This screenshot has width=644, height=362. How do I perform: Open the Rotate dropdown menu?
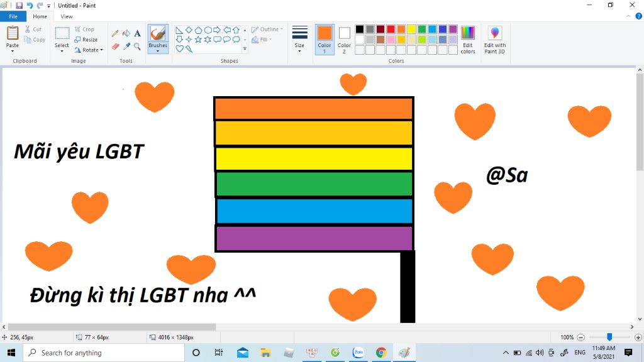click(89, 50)
